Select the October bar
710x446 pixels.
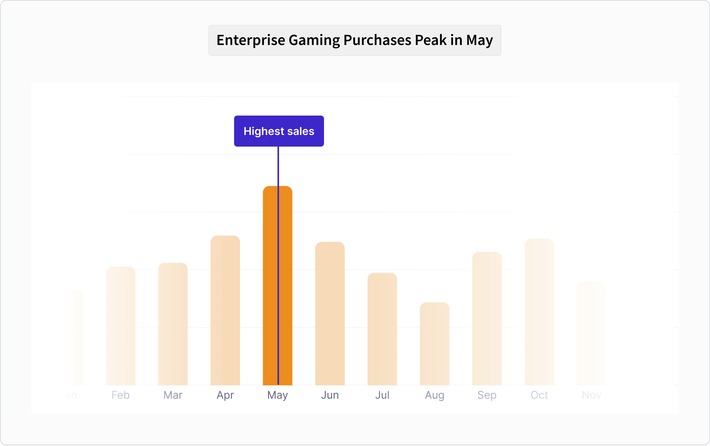pos(539,311)
